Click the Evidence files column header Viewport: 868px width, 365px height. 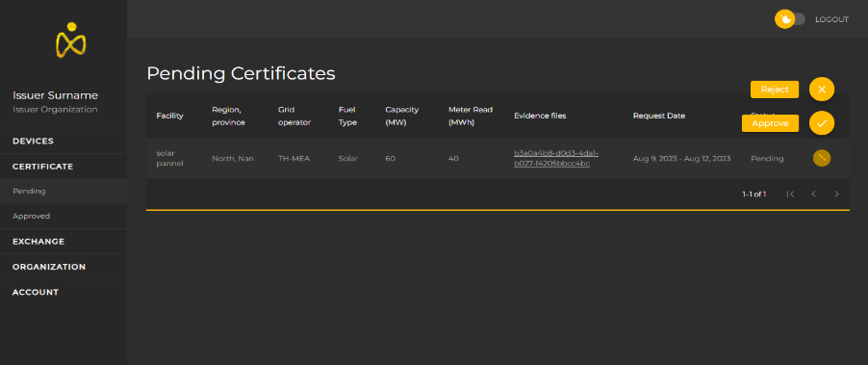(540, 116)
